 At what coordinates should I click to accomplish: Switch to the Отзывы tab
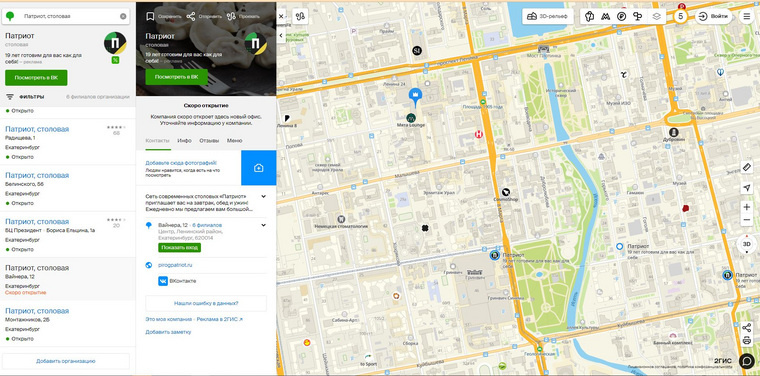(x=209, y=141)
